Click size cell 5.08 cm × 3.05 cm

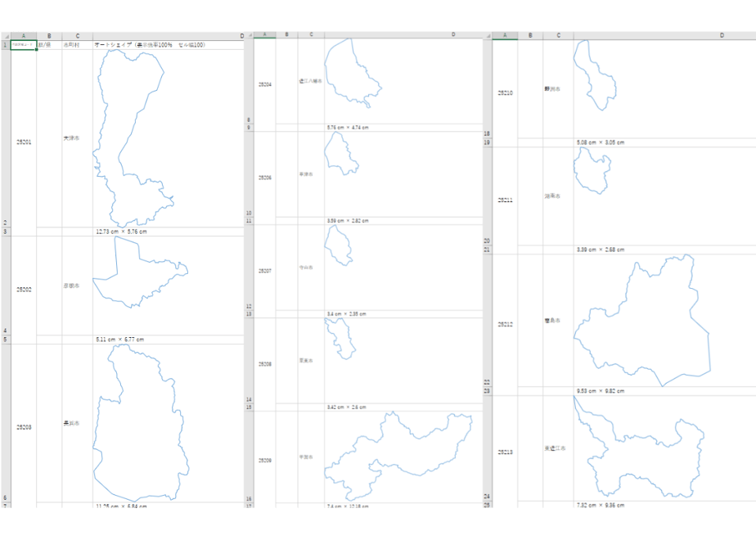664,142
